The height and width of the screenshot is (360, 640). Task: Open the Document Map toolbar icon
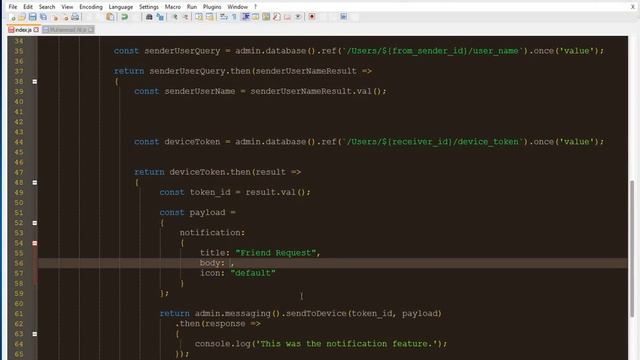click(x=266, y=17)
